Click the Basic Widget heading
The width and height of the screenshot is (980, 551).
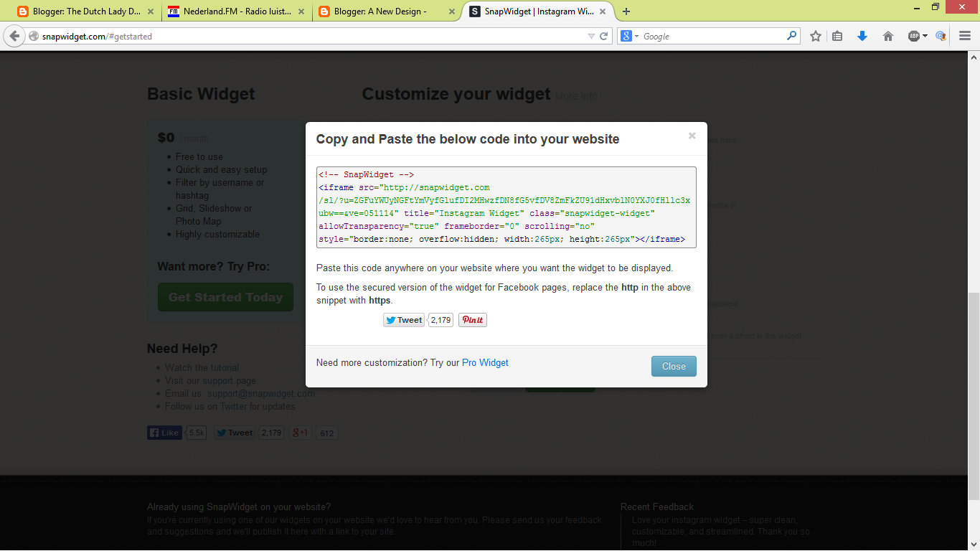(201, 94)
